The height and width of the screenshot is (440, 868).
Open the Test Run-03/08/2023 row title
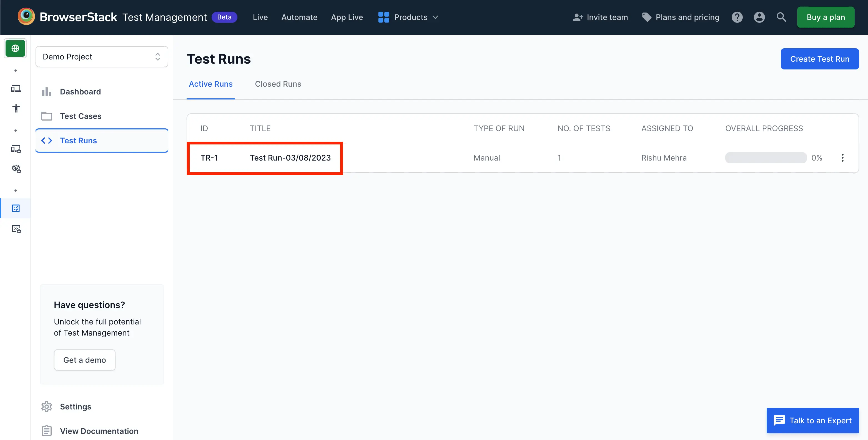coord(290,158)
